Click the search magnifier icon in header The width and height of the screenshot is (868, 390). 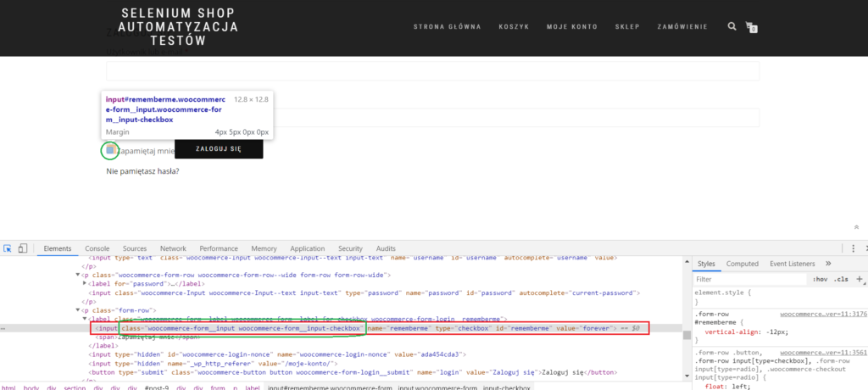click(x=732, y=26)
